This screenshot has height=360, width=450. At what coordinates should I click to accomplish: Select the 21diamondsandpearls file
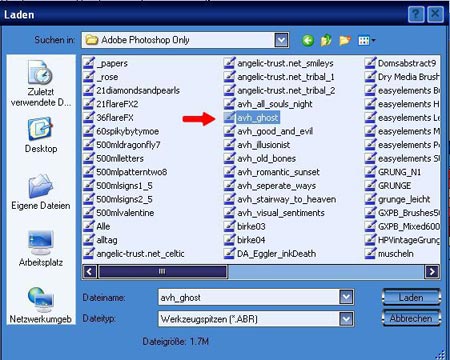pyautogui.click(x=131, y=91)
